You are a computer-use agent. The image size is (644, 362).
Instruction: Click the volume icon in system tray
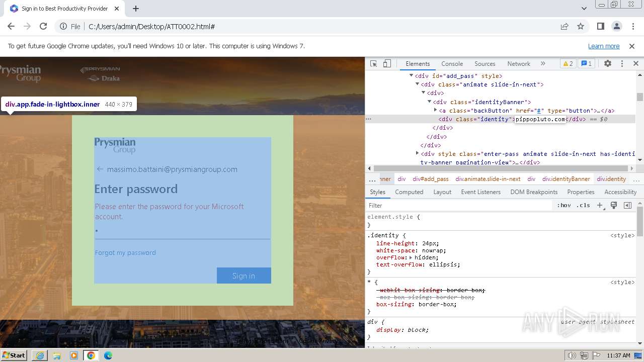coord(572,355)
